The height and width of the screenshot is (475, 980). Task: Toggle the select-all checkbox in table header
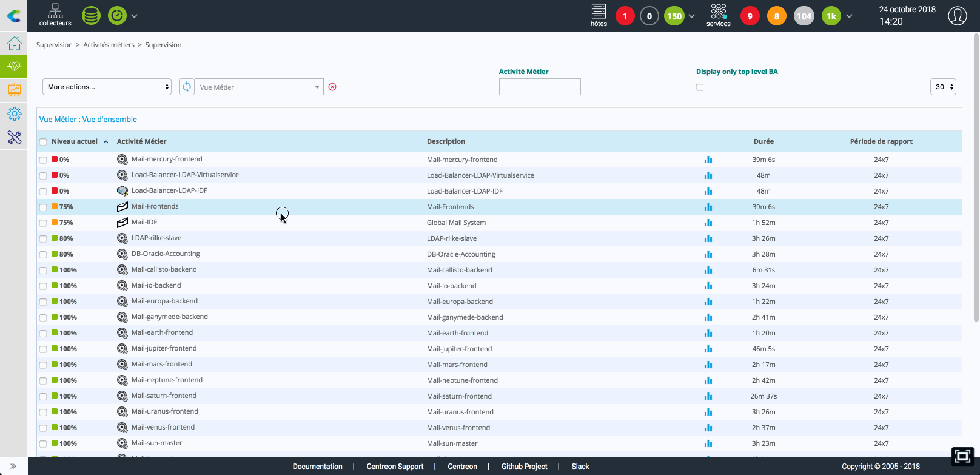click(x=43, y=142)
